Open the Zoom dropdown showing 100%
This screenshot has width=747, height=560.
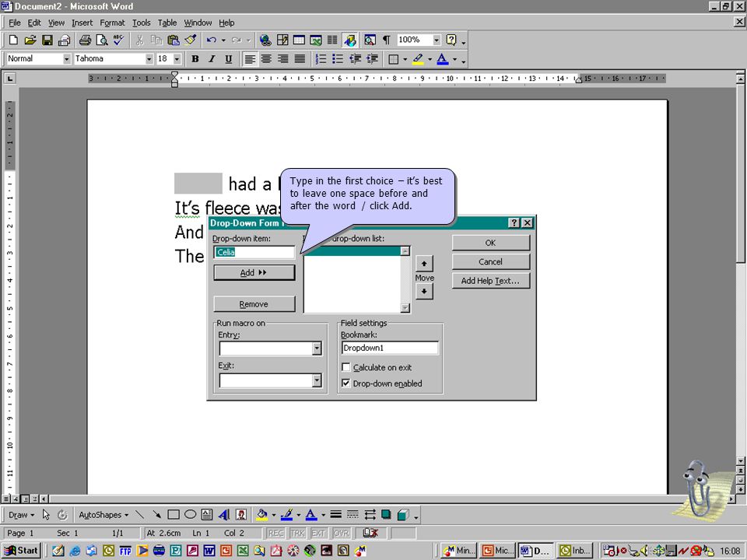(x=437, y=40)
